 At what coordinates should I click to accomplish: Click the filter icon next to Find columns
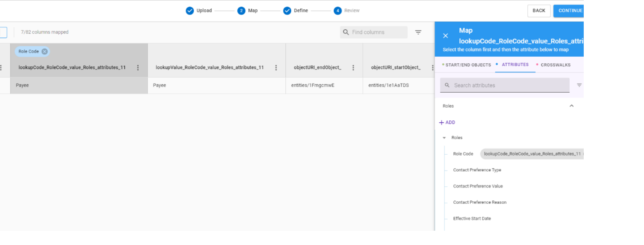point(418,32)
